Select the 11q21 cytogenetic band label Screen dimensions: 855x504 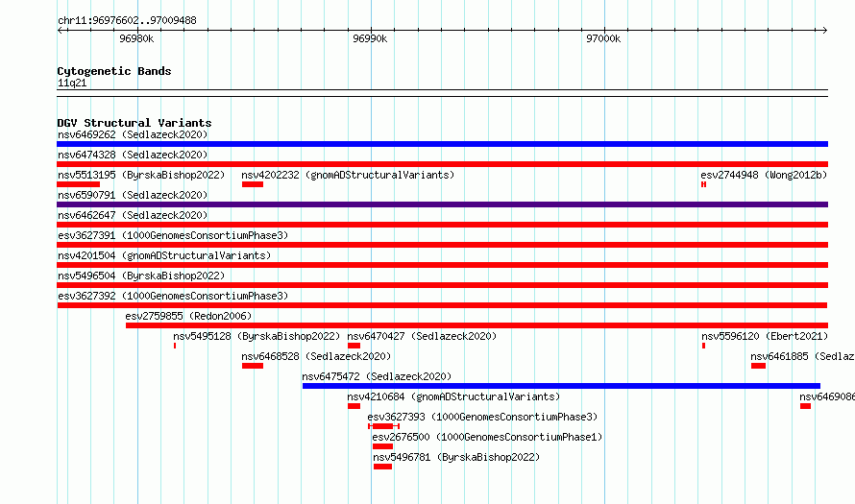[72, 83]
